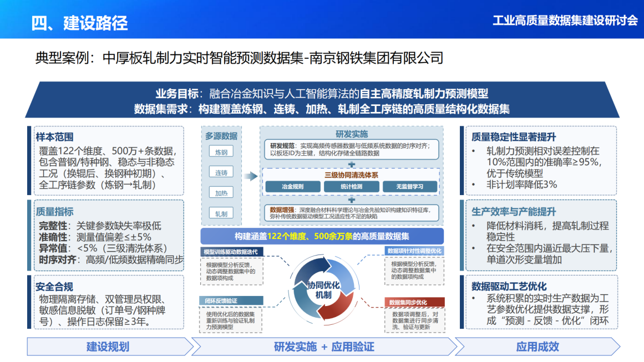Select the 无监督学习 cleaning module
644x362 pixels.
[x=409, y=187]
